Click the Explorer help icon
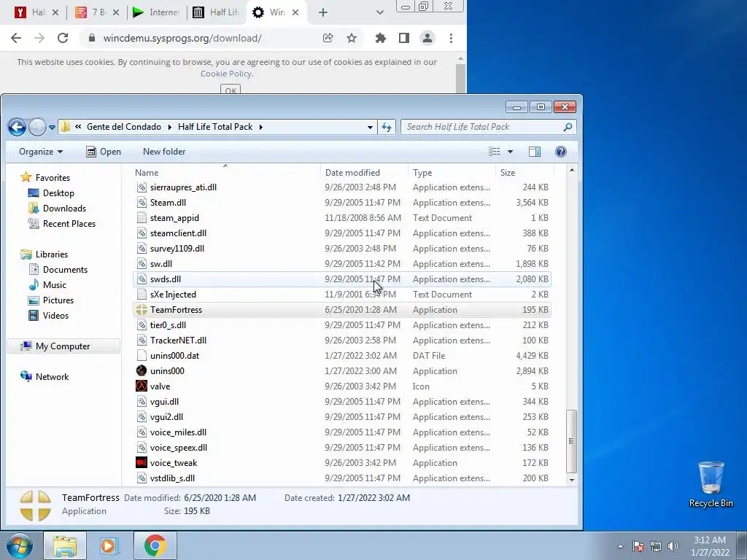 click(x=561, y=152)
